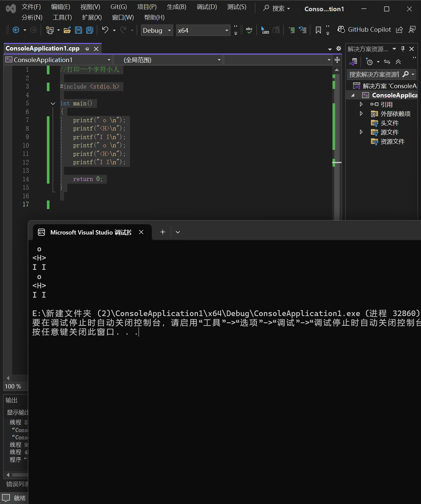The image size is (421, 504).
Task: Open the member navigation dropdown
Action: (278, 60)
